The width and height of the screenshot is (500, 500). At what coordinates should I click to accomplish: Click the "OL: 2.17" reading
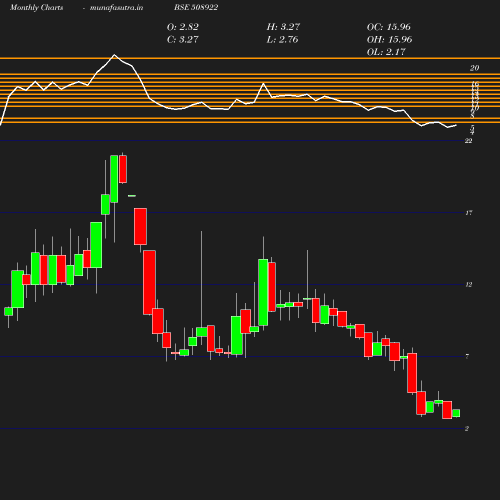click(386, 52)
